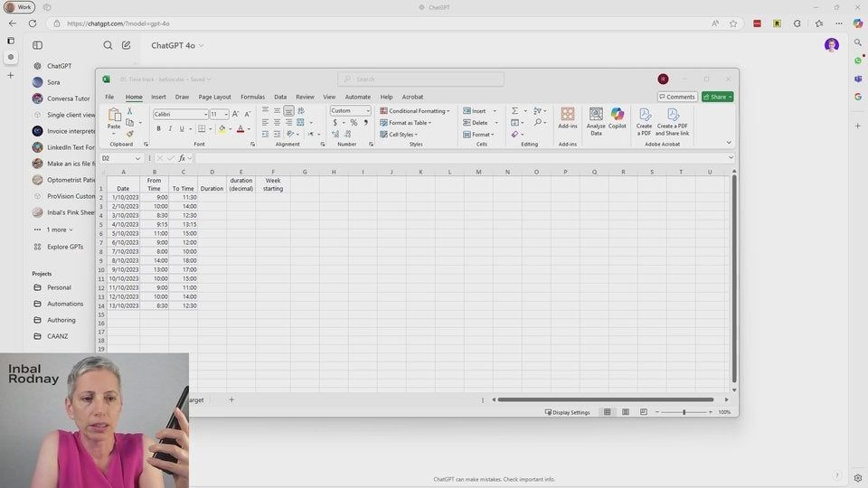Click Merge and Center icon

pyautogui.click(x=300, y=122)
